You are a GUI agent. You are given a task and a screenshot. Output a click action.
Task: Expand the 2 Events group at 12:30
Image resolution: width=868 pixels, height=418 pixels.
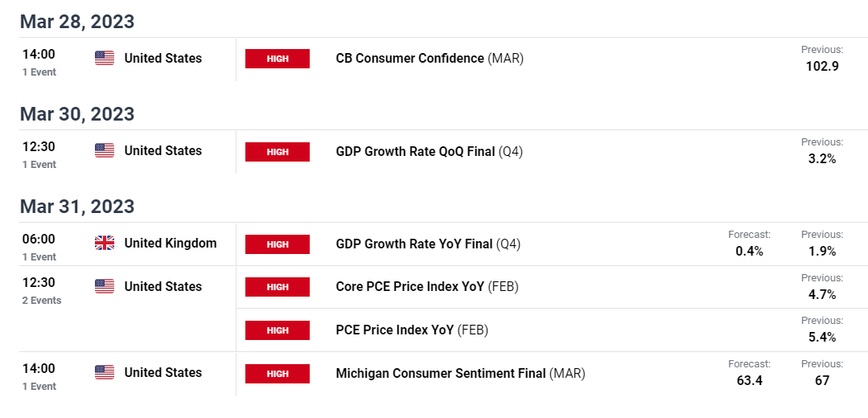42,301
